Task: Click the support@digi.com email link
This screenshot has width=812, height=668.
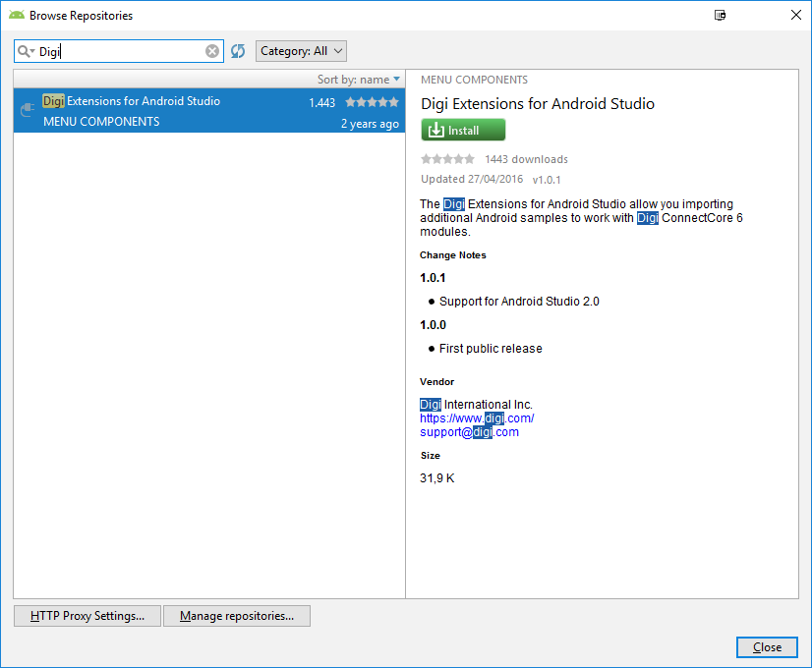Action: tap(469, 432)
